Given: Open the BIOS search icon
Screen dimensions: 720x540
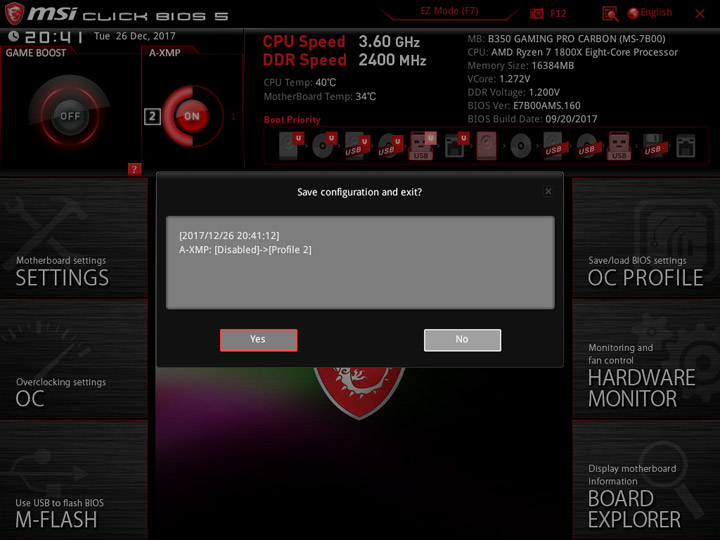Looking at the screenshot, I should [x=610, y=14].
